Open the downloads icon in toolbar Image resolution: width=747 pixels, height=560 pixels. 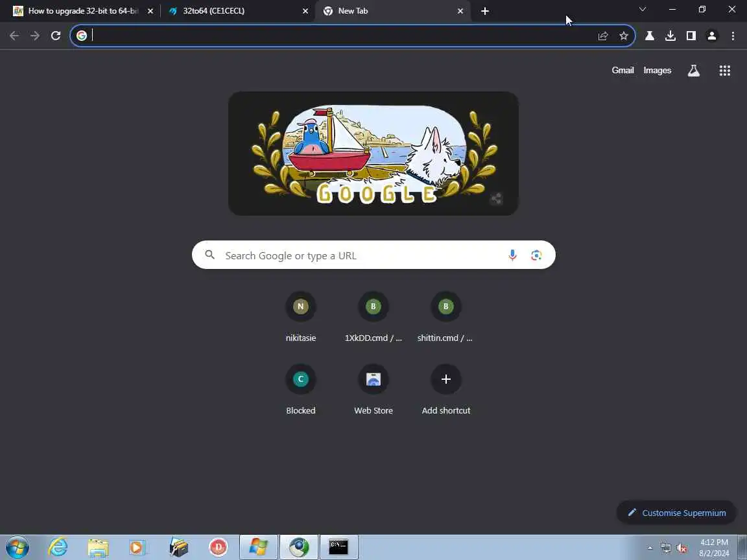click(670, 36)
